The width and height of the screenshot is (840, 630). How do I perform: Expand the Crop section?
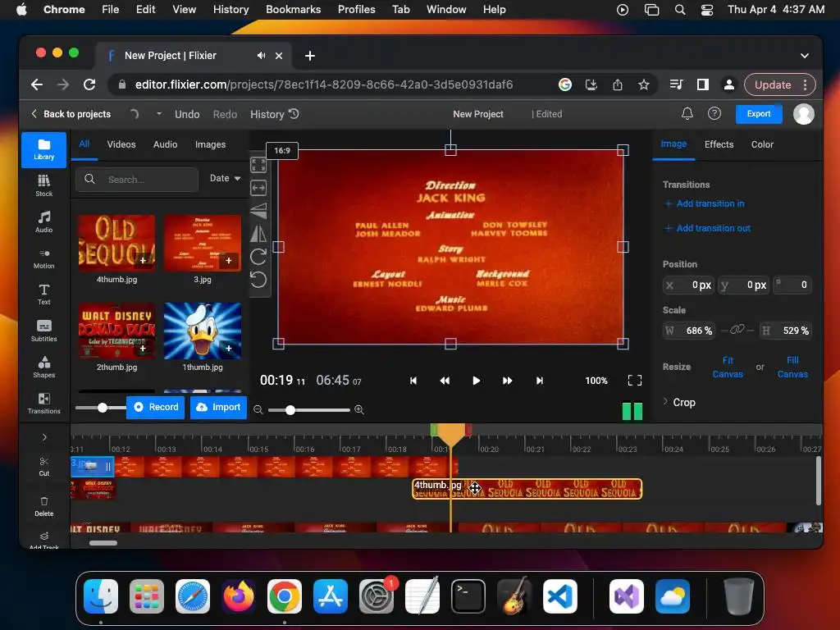[679, 402]
